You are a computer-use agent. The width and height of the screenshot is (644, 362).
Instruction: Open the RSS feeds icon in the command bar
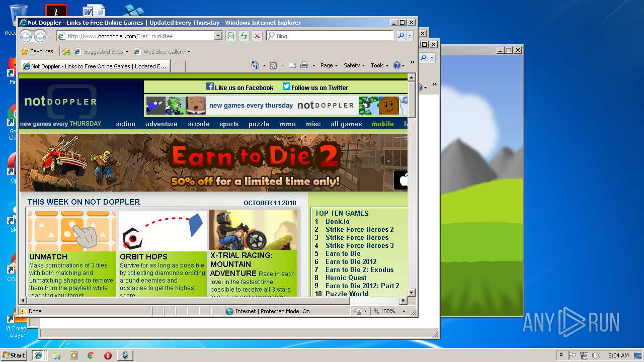coord(273,65)
